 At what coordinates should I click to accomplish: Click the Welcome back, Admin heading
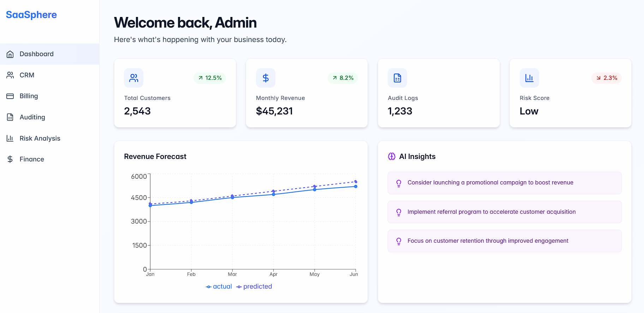185,23
